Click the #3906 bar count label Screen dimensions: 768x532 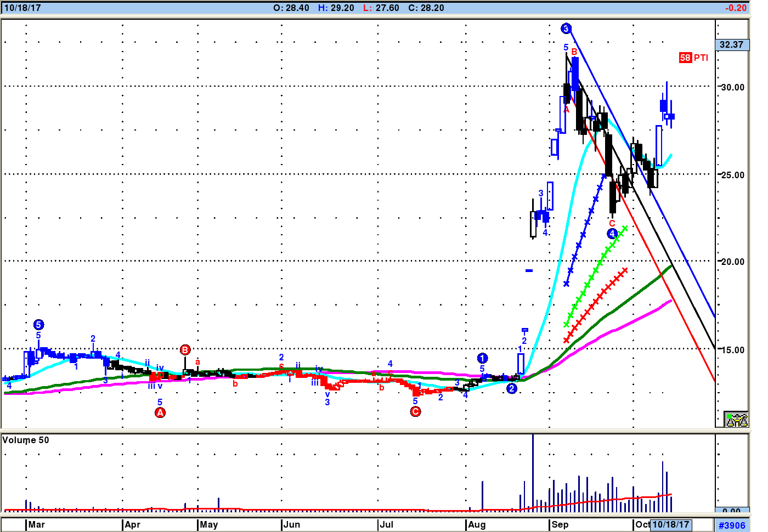(x=732, y=525)
